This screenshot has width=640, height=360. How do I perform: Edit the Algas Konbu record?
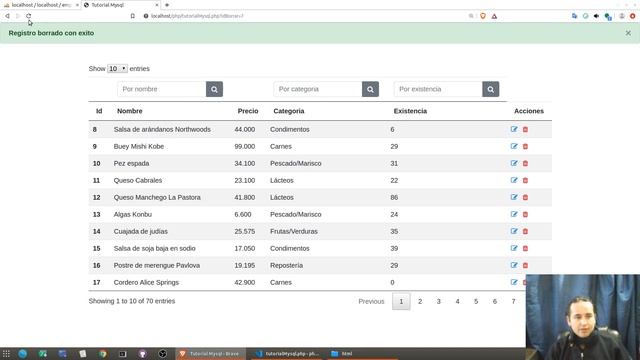514,214
